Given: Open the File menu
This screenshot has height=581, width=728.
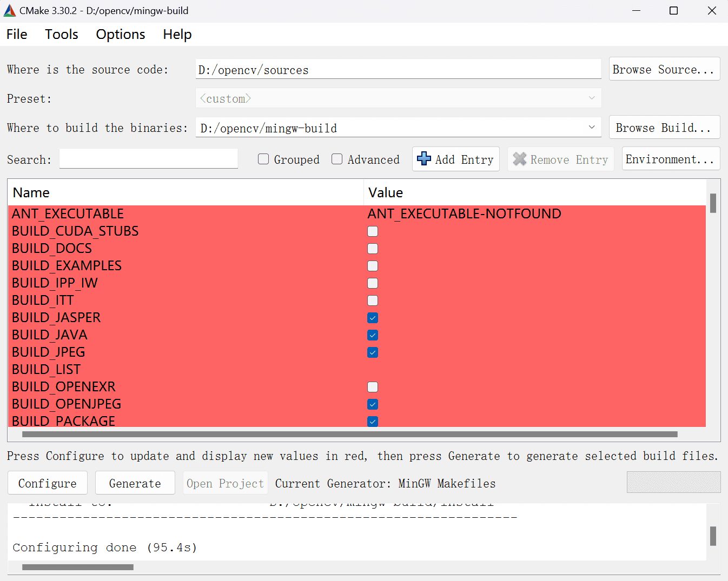Looking at the screenshot, I should coord(17,34).
